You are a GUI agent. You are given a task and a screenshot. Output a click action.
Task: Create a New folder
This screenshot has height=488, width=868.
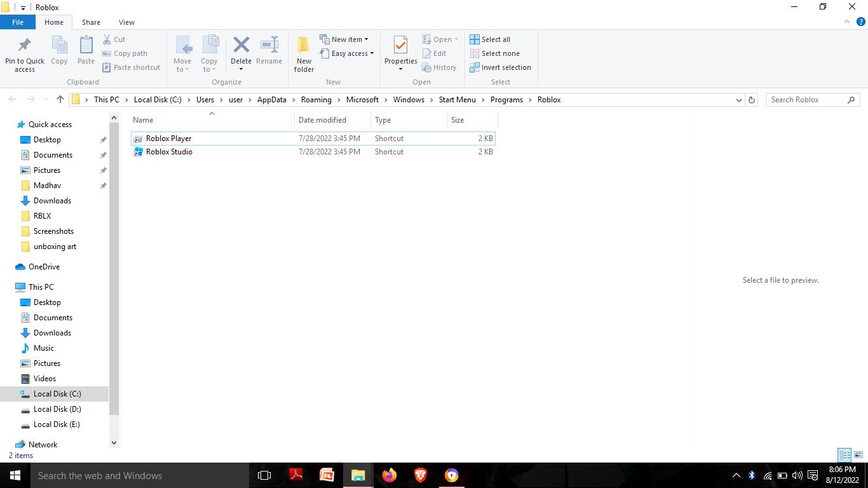[304, 54]
